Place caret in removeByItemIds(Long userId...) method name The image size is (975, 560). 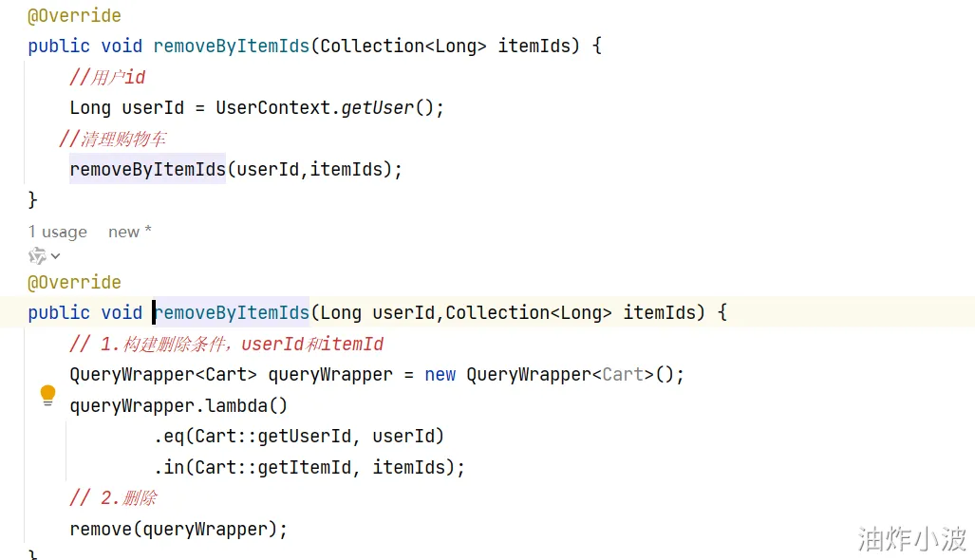coord(232,312)
